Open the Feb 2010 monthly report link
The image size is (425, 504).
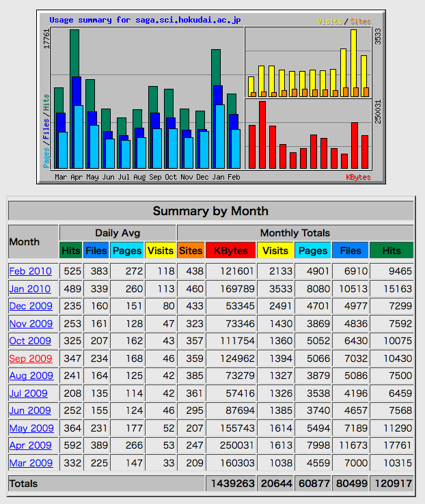click(x=31, y=271)
